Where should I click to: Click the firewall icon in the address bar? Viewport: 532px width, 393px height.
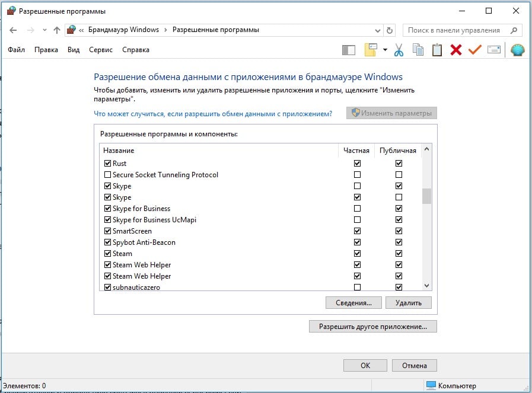click(x=71, y=30)
